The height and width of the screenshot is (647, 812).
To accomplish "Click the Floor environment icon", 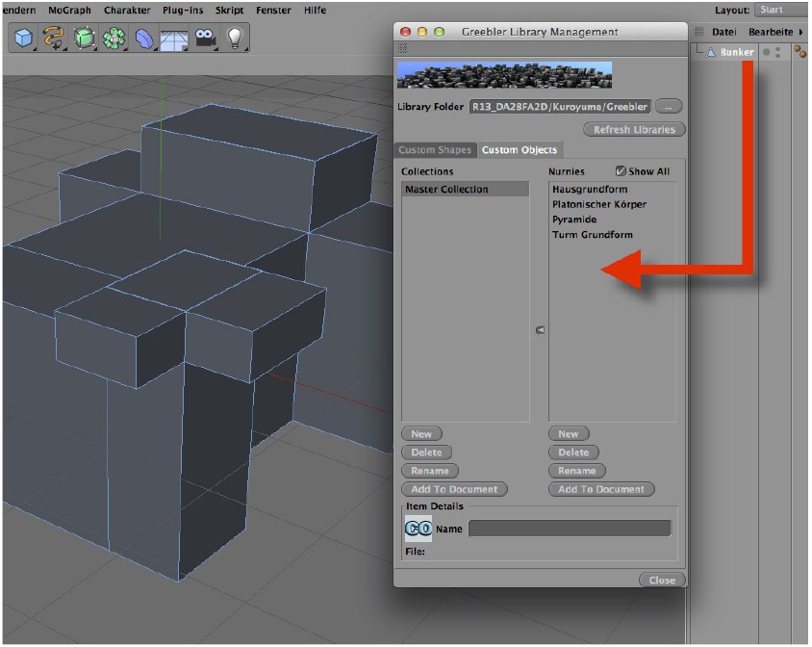I will pos(173,39).
